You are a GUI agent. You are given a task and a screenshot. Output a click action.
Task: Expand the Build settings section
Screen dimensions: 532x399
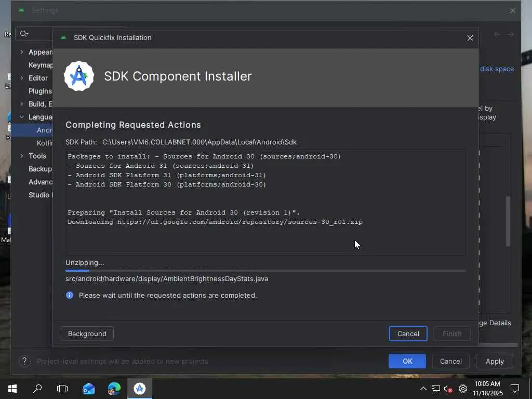22,104
